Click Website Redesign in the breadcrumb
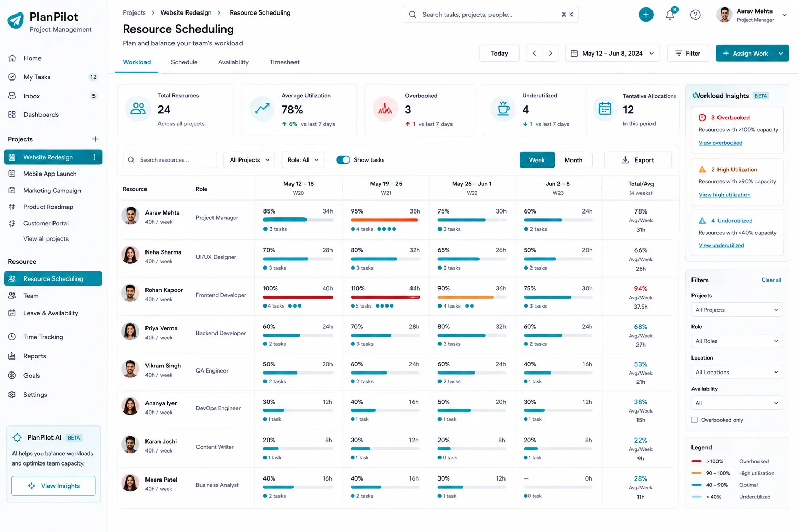798x532 pixels. [186, 12]
